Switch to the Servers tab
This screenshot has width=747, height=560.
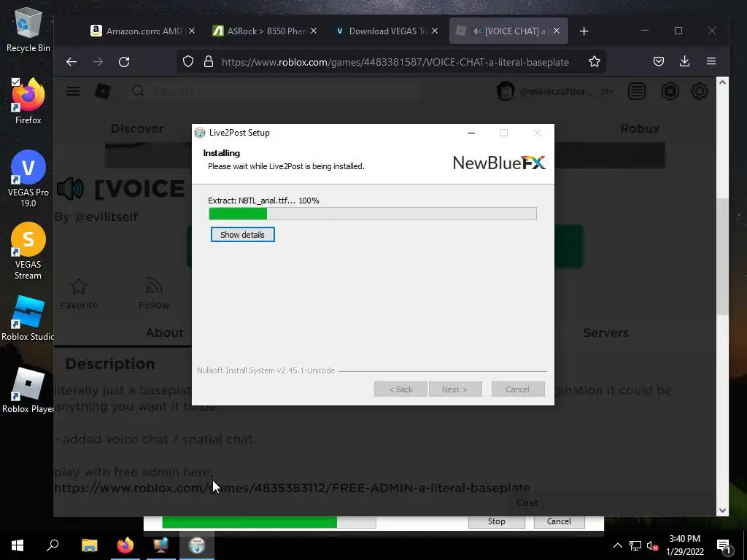click(x=606, y=332)
